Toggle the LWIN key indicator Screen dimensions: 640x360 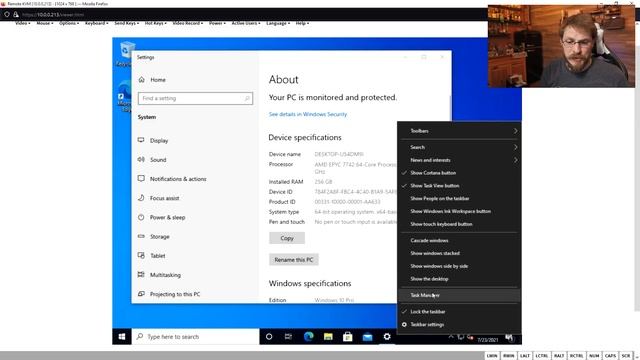pos(492,356)
